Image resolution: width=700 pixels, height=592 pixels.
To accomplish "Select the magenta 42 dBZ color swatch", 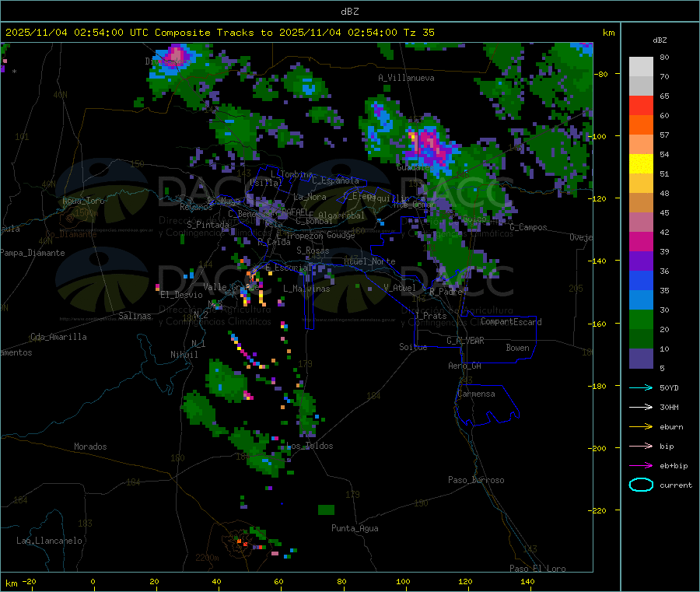I will click(x=641, y=241).
